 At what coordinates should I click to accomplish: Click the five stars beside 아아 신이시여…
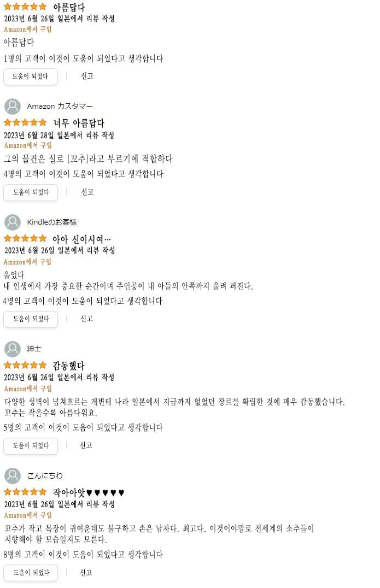click(25, 238)
